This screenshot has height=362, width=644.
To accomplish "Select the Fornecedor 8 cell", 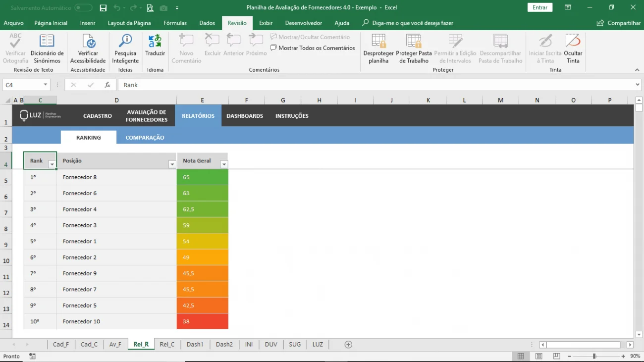I will pyautogui.click(x=116, y=177).
